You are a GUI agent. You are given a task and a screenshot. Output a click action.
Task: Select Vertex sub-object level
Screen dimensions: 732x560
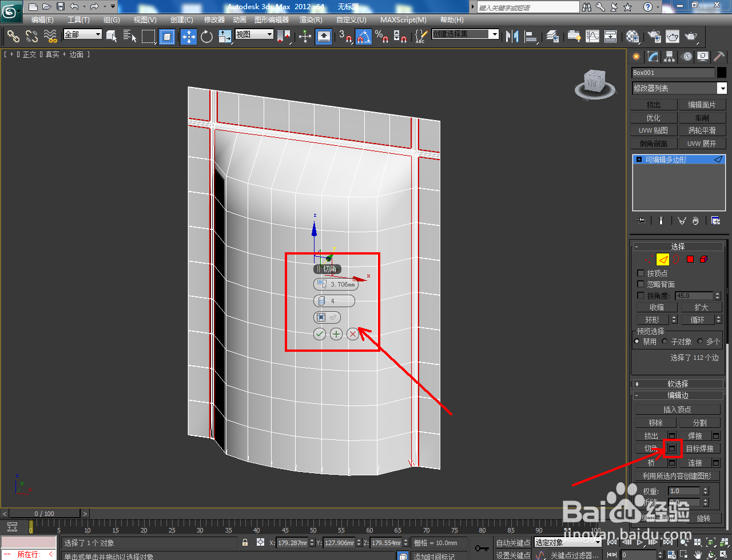(649, 260)
